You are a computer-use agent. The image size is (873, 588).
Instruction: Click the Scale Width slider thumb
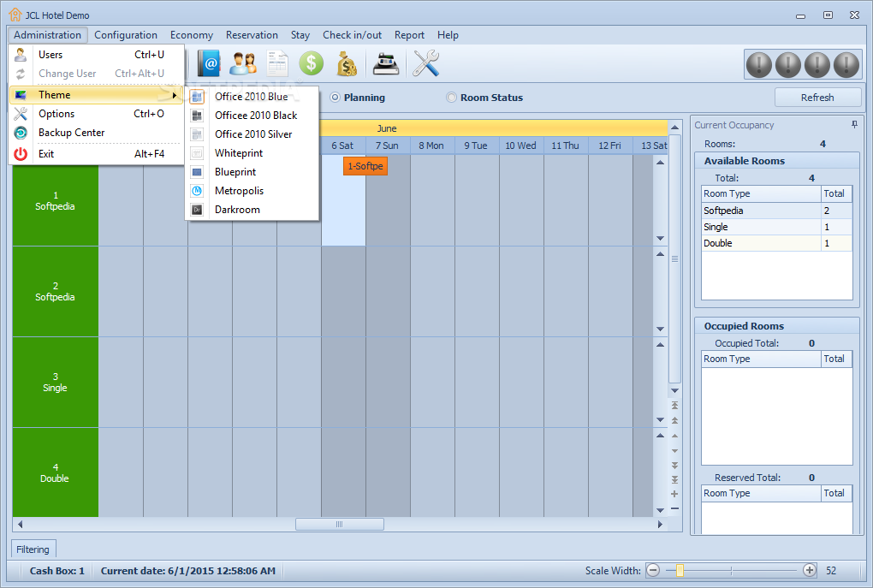680,570
